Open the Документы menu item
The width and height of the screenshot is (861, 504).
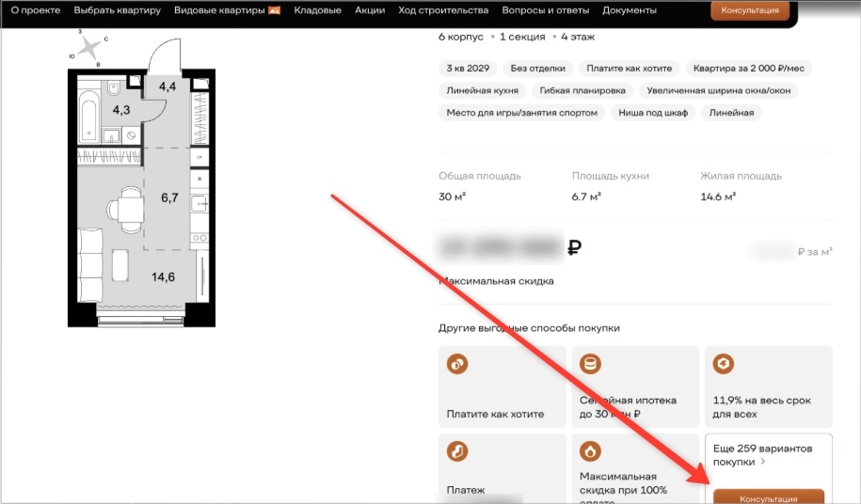[x=630, y=10]
